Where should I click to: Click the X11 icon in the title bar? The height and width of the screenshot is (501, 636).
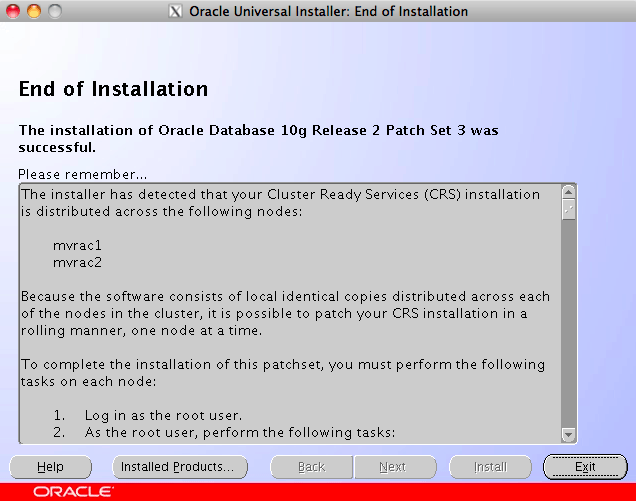(176, 12)
